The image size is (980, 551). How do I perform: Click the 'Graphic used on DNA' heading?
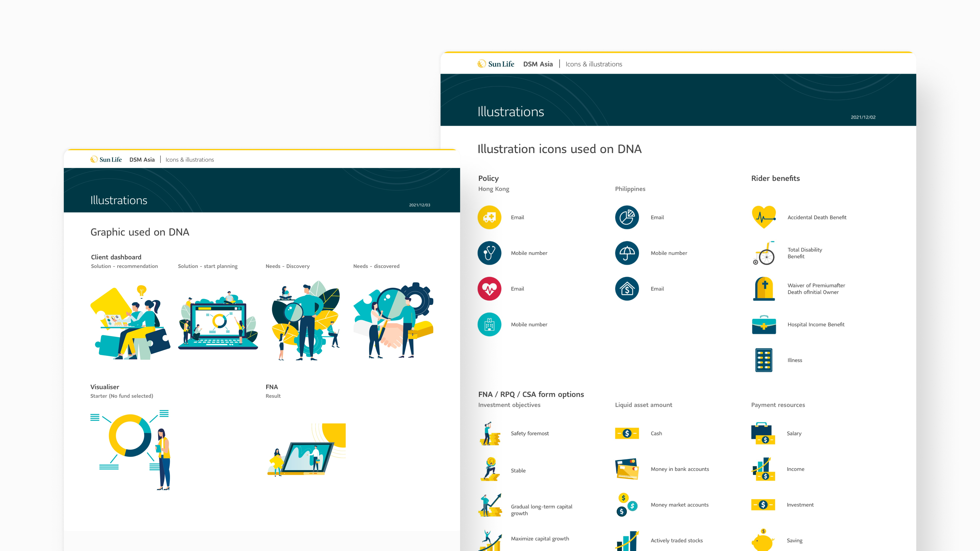pos(140,232)
